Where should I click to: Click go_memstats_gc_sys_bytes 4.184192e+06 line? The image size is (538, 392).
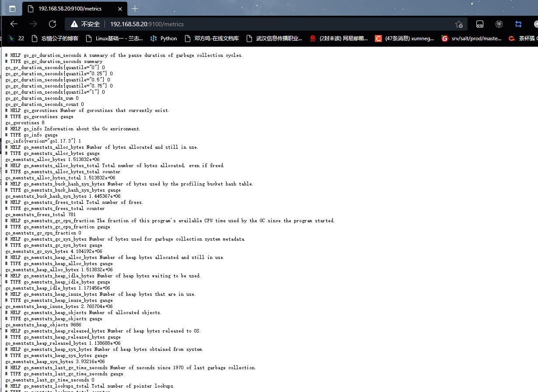click(54, 252)
